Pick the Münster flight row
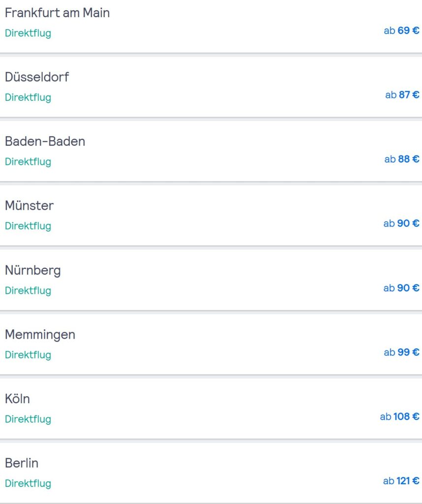 [x=211, y=216]
